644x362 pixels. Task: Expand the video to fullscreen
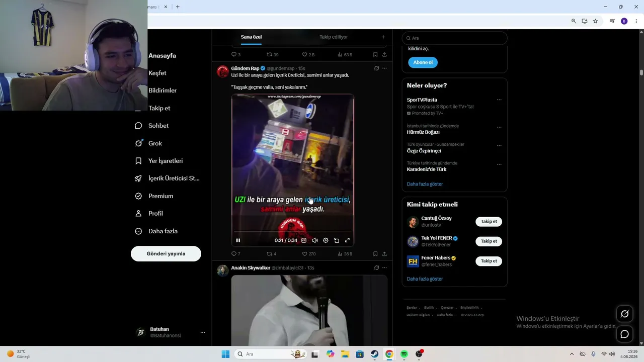[x=347, y=240]
